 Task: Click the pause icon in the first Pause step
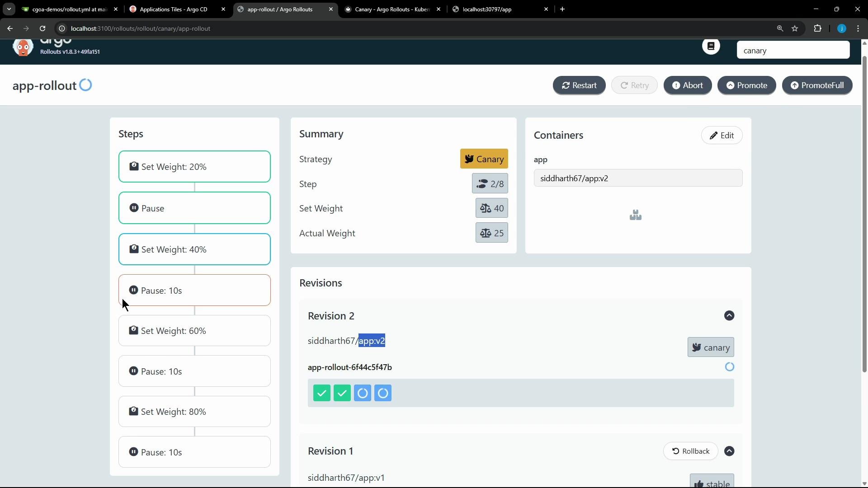pyautogui.click(x=134, y=208)
